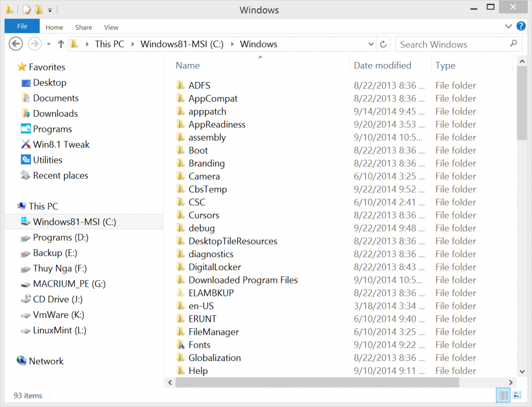Expand the breadcrumb arrow after This PC
Screen dimensions: 532x407
132,44
